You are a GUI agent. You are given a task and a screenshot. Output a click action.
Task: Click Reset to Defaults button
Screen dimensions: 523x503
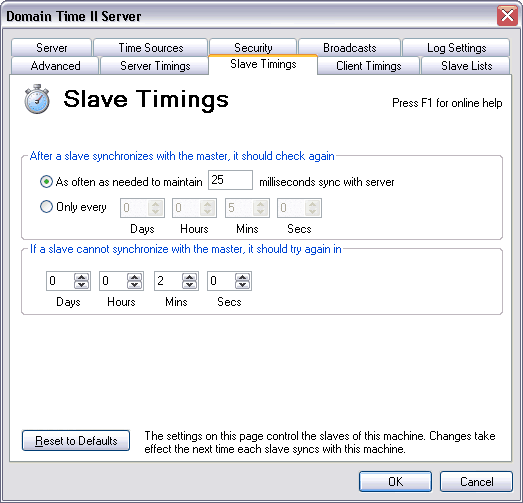tap(76, 441)
